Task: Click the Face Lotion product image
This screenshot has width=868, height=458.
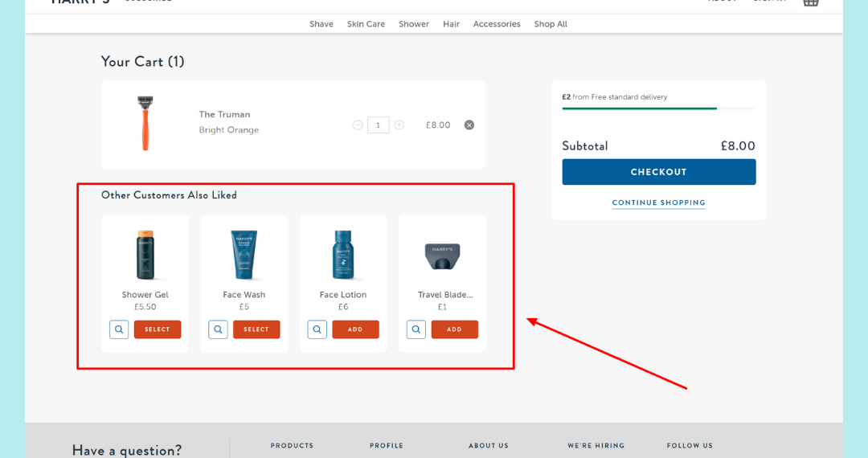Action: click(x=343, y=255)
